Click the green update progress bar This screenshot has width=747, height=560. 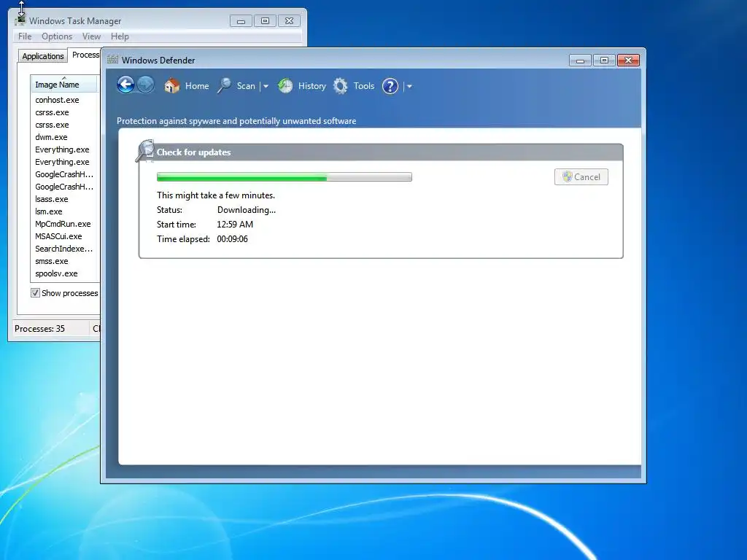tap(285, 176)
